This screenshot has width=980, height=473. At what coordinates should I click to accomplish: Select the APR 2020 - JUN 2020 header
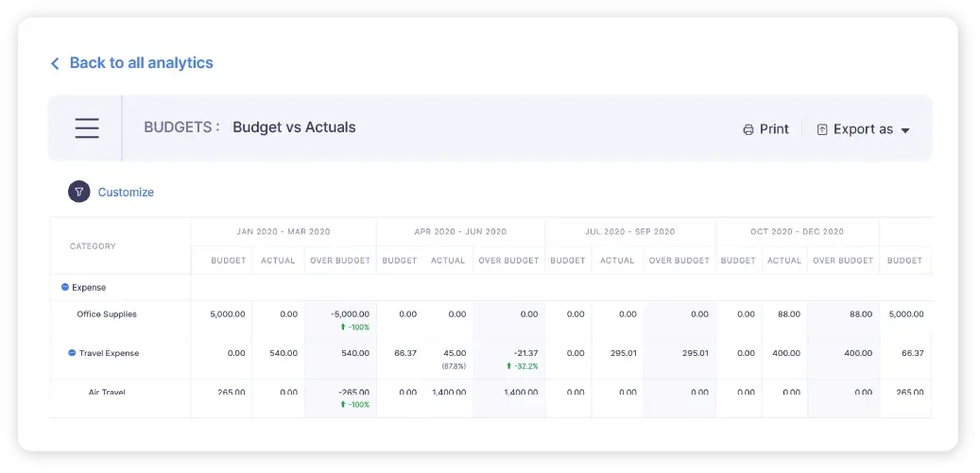click(460, 231)
